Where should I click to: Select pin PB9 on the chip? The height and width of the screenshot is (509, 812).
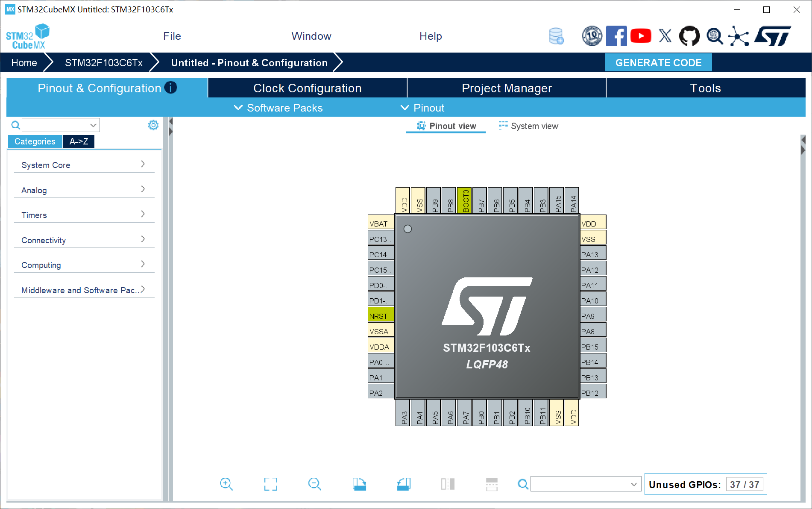point(434,200)
